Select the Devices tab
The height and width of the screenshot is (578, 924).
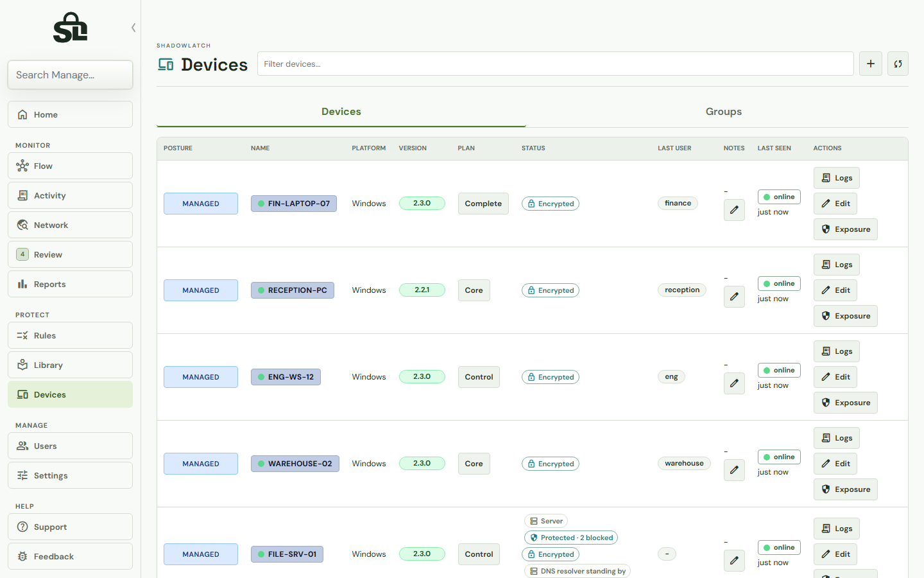[x=341, y=112]
